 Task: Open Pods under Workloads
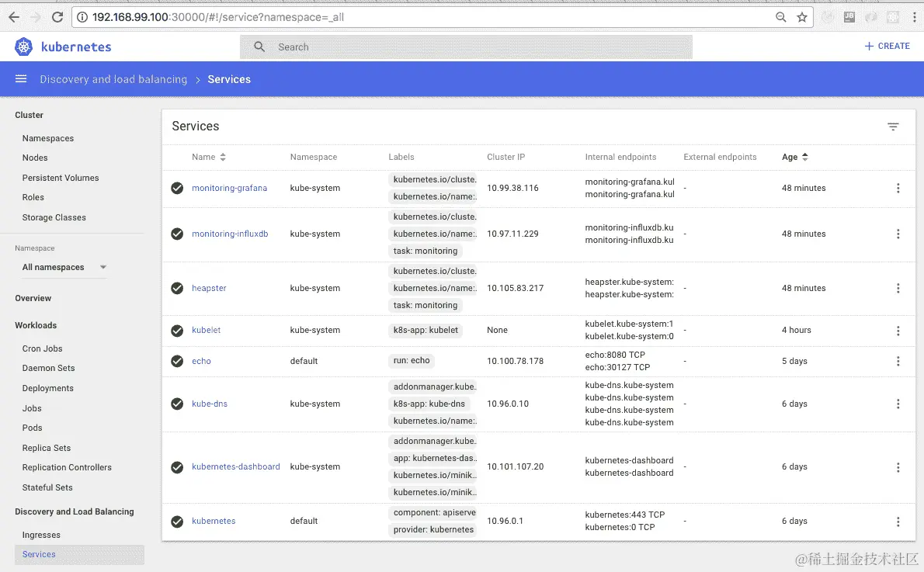(32, 428)
